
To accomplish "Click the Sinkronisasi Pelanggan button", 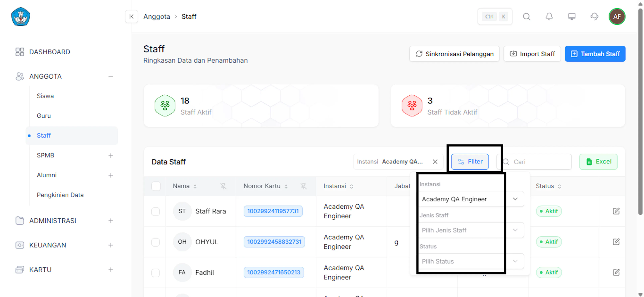I will pyautogui.click(x=454, y=54).
